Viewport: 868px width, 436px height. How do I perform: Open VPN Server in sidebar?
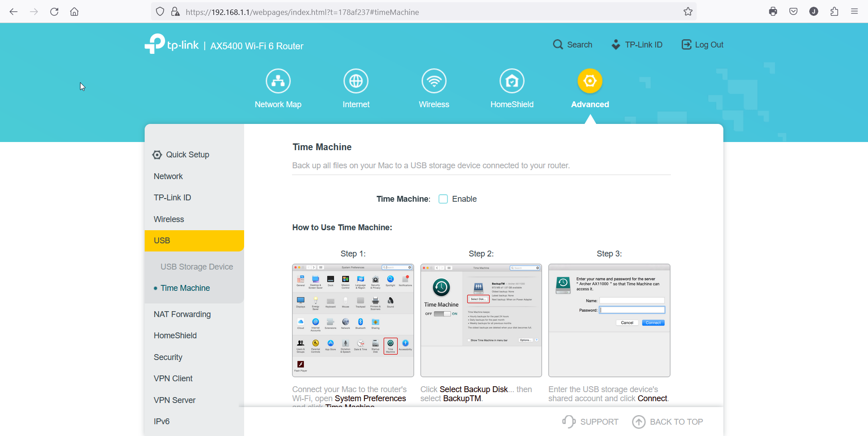(x=194, y=400)
